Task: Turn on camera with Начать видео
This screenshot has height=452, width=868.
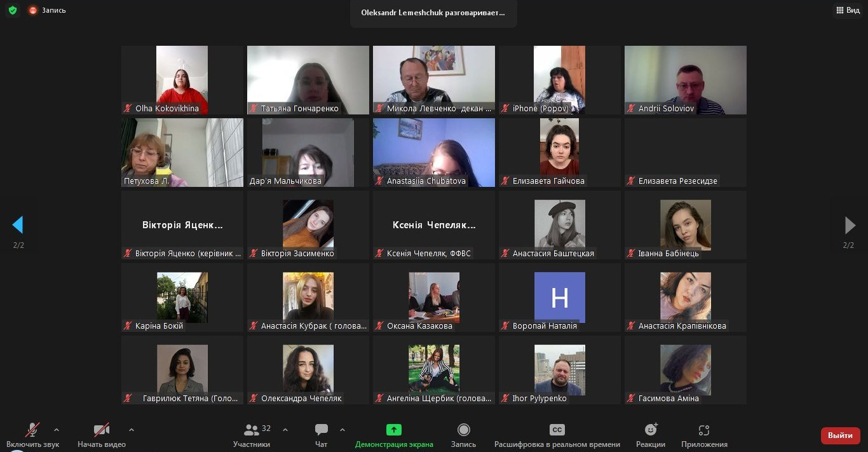Action: [x=102, y=435]
